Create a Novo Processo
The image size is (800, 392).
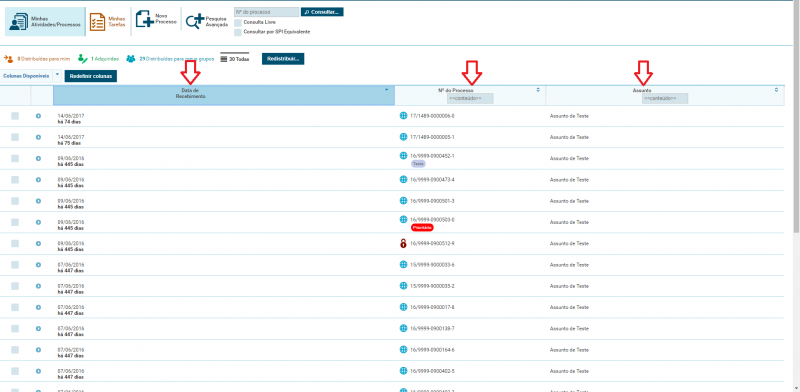coord(156,19)
